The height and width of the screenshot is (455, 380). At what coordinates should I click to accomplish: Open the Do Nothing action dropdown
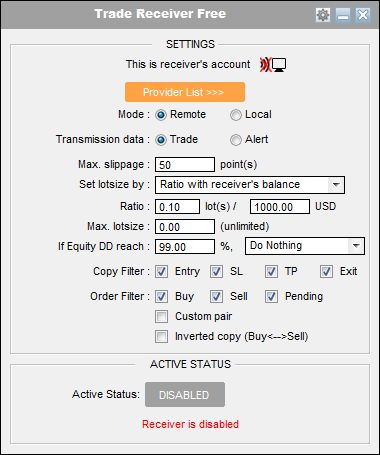tap(305, 246)
